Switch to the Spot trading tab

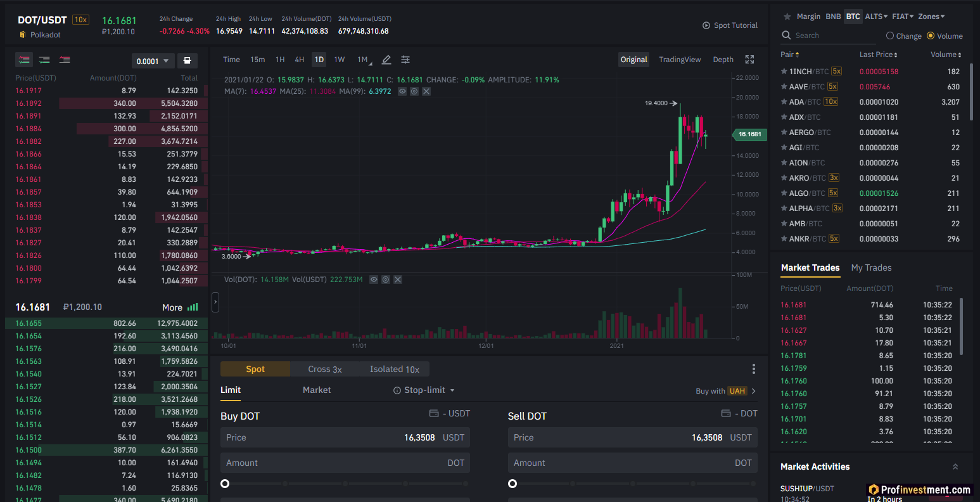click(255, 369)
